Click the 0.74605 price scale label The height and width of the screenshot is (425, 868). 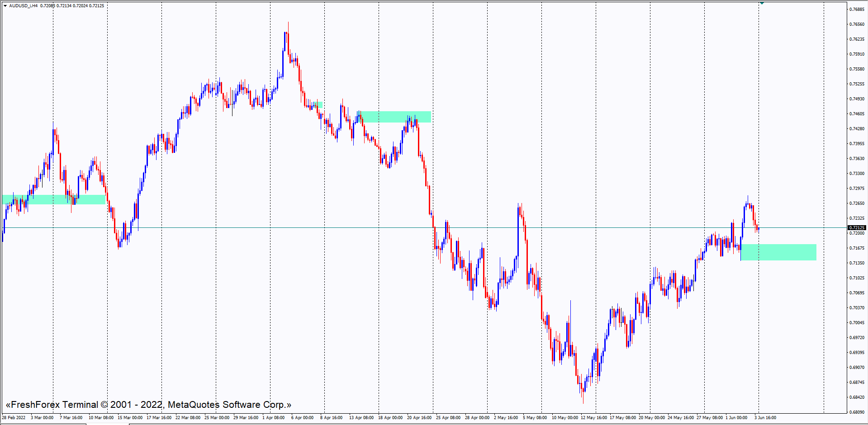coord(857,114)
